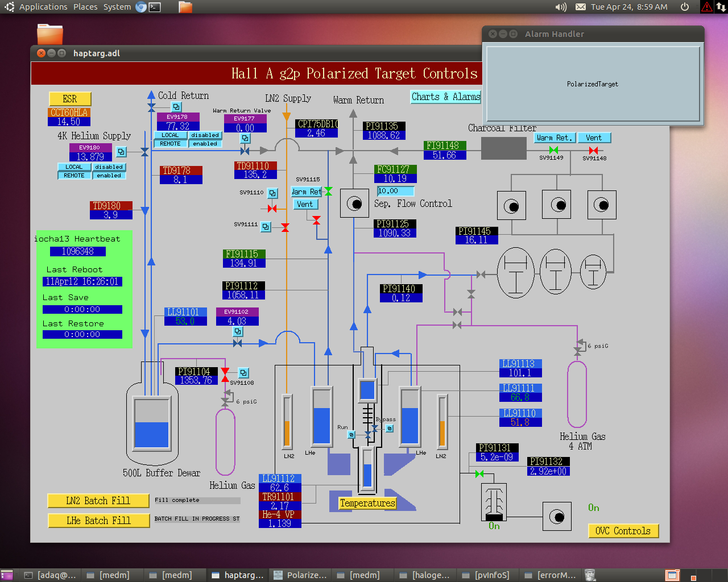Click Warm Ret. button near charcoal filter
The width and height of the screenshot is (728, 582).
tap(555, 138)
